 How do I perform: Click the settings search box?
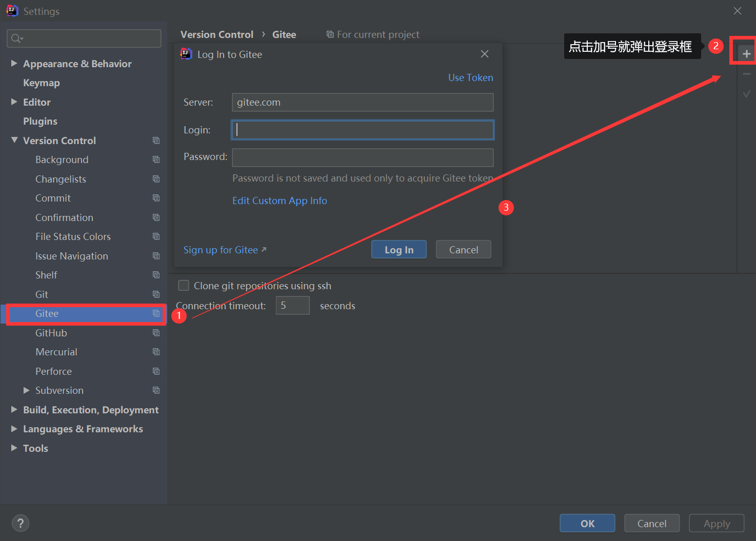(x=84, y=38)
